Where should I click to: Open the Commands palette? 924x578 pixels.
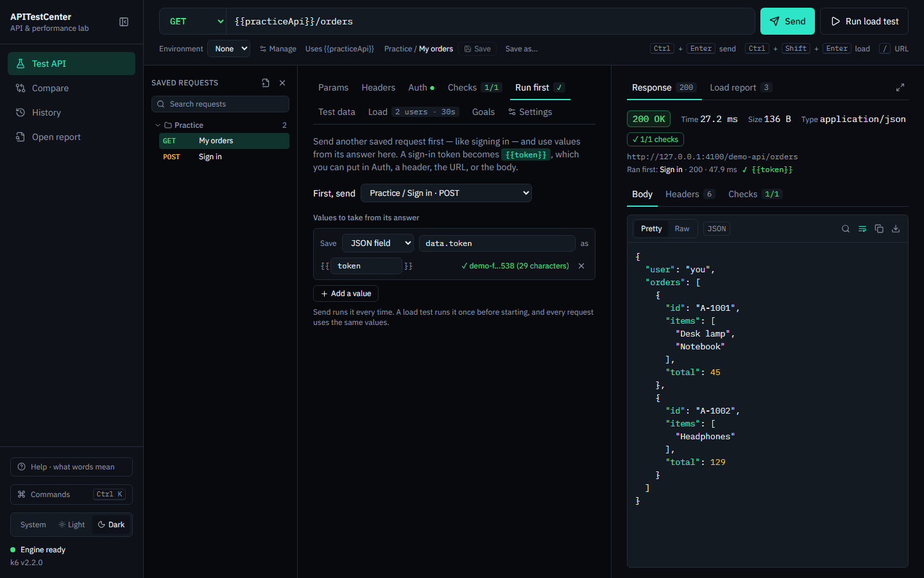pyautogui.click(x=71, y=495)
